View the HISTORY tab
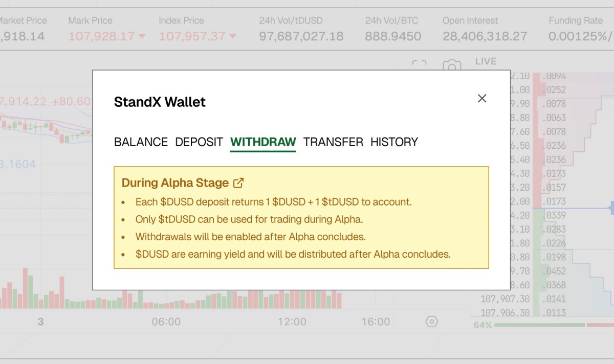 [x=394, y=142]
